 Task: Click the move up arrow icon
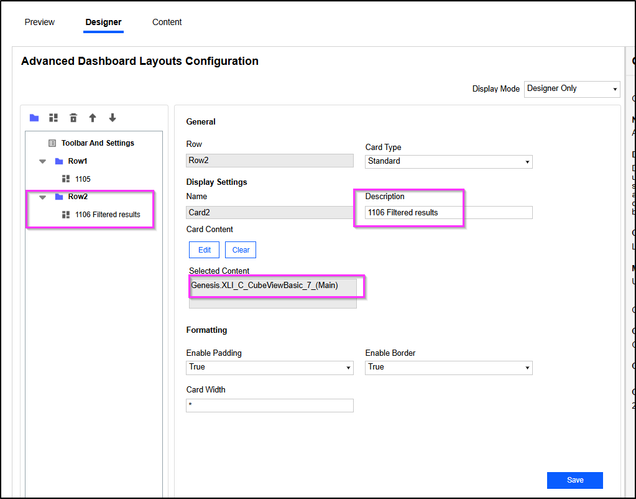tap(92, 118)
